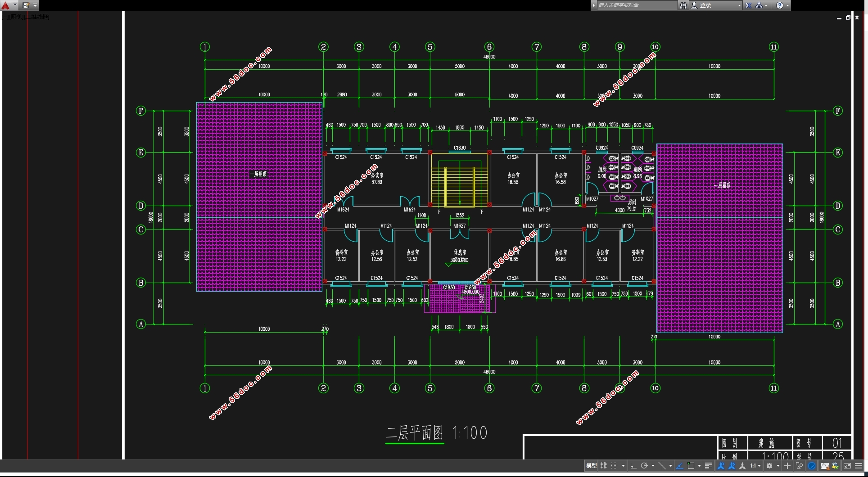
Task: Click the graphics performance warning icon
Action: click(825, 466)
